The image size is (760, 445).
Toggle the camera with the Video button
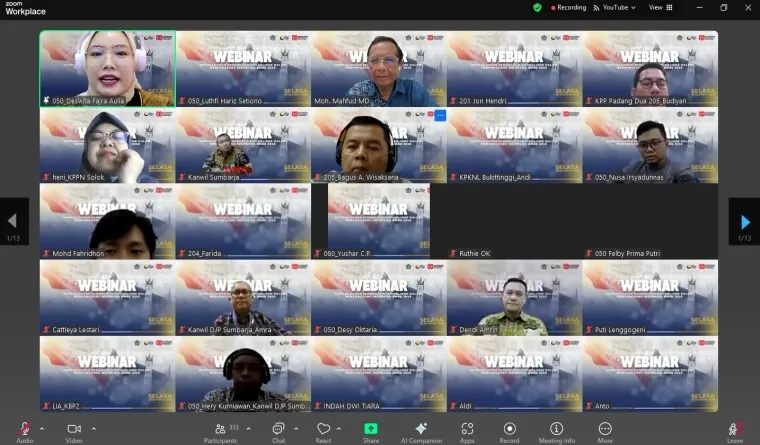coord(73,430)
